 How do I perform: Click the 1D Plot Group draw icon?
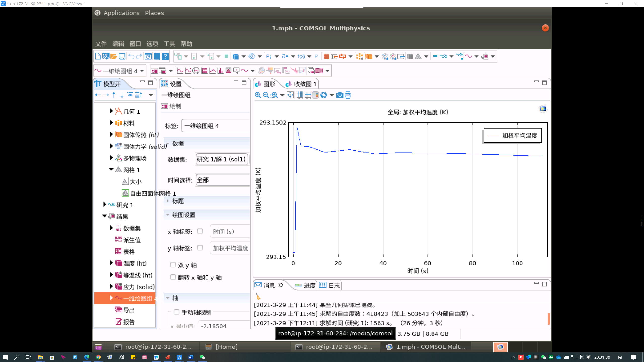pyautogui.click(x=154, y=71)
